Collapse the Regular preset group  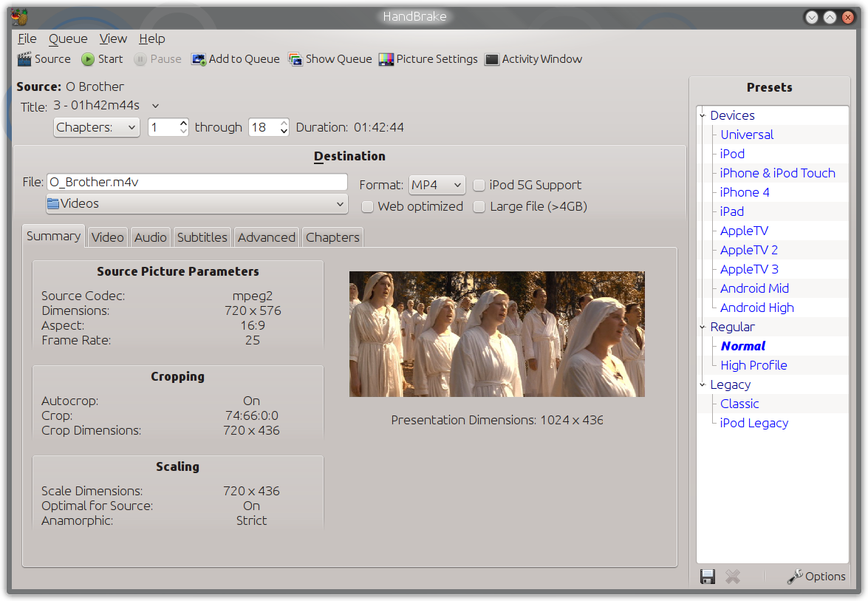point(703,327)
